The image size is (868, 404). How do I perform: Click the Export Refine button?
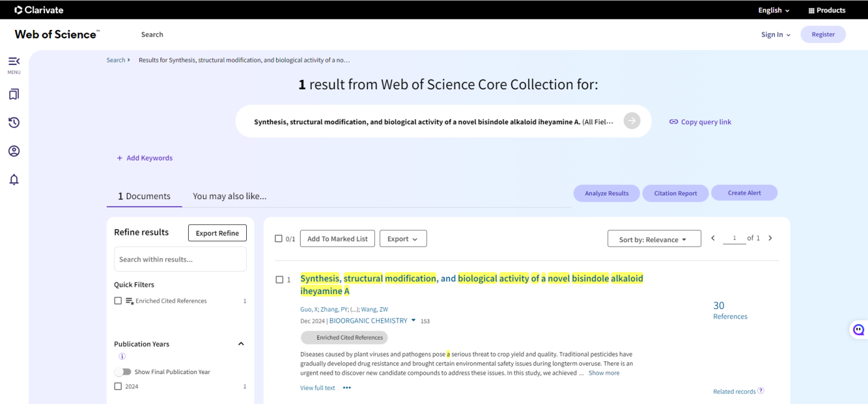coord(217,233)
